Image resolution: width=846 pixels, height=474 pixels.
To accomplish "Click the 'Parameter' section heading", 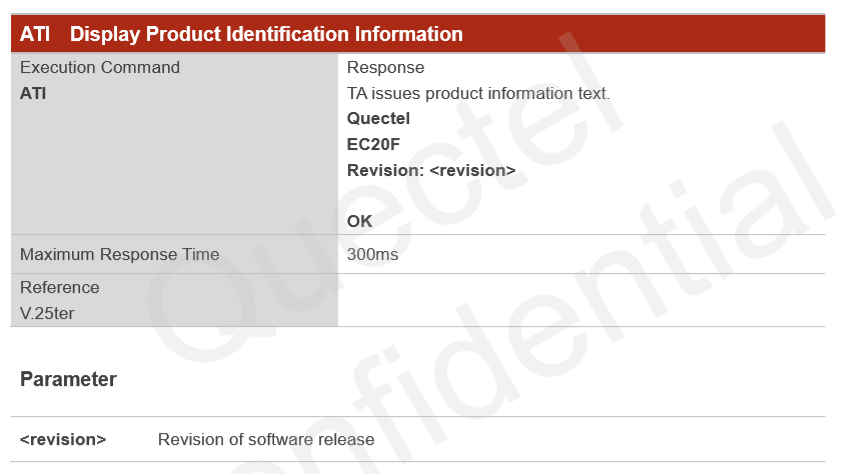I will 68,380.
